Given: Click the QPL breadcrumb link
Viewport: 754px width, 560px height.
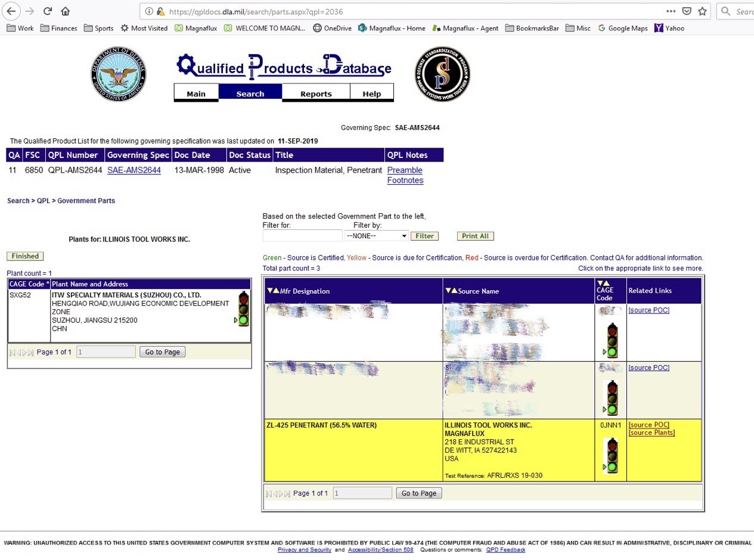Looking at the screenshot, I should (x=44, y=201).
